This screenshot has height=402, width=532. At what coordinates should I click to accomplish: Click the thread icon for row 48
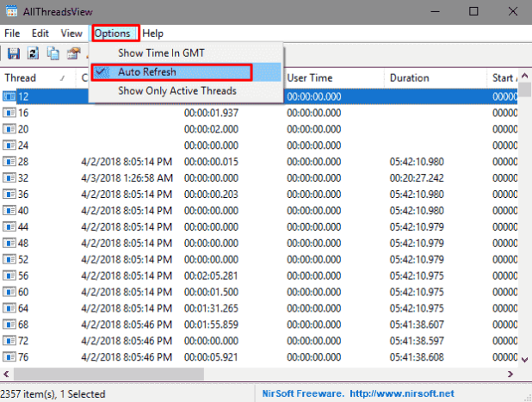coord(9,243)
